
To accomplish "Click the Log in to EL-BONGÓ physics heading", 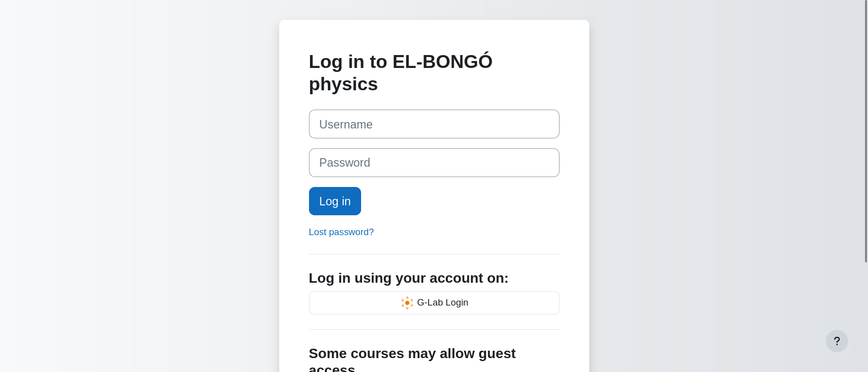I will pyautogui.click(x=400, y=72).
